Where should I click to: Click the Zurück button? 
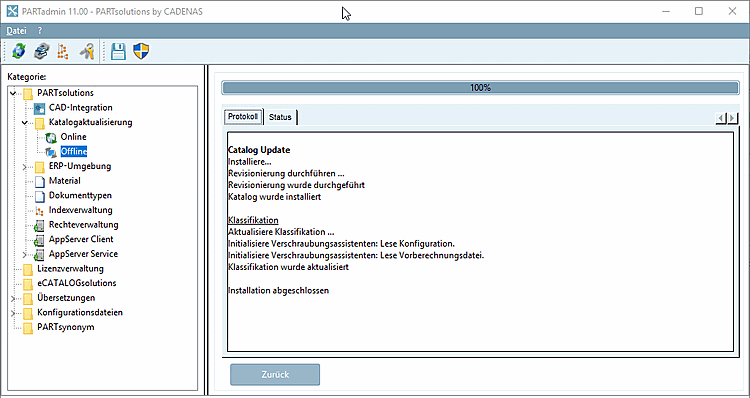pyautogui.click(x=275, y=375)
